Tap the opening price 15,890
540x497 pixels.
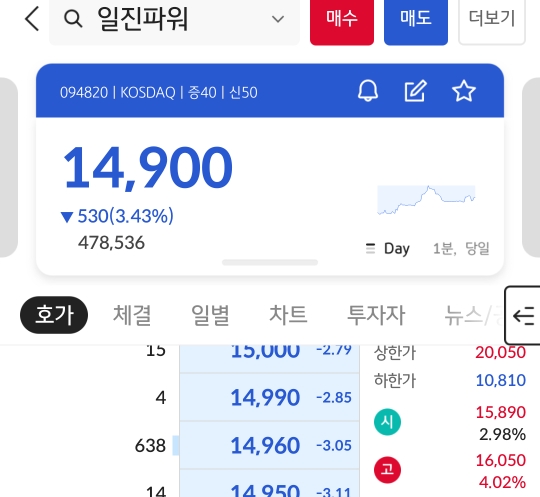tap(500, 412)
